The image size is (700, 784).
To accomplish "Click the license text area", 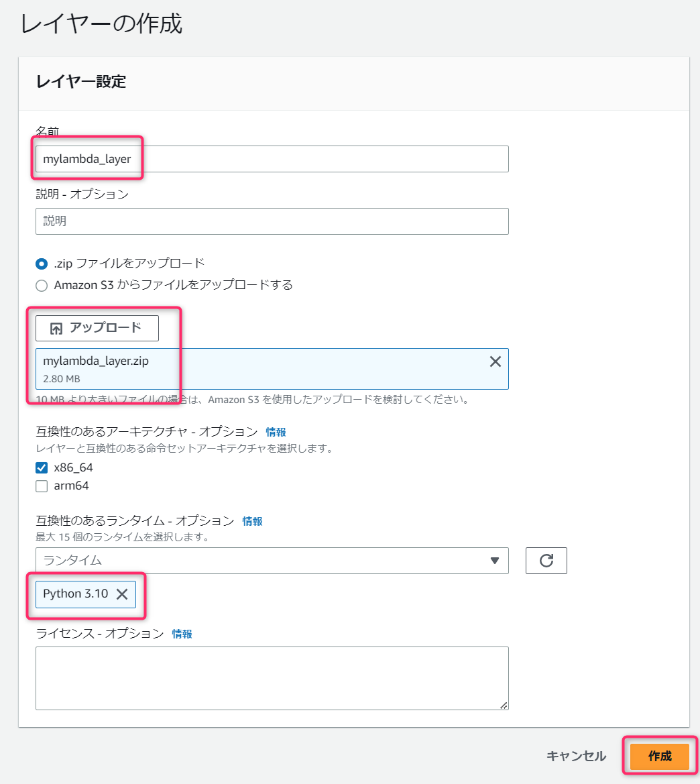I will [x=272, y=679].
